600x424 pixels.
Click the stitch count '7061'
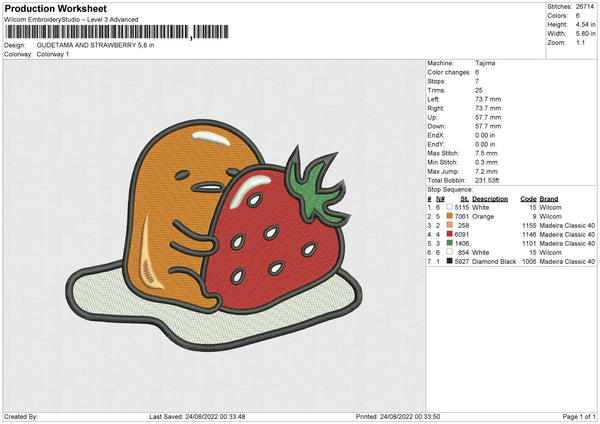pyautogui.click(x=462, y=217)
